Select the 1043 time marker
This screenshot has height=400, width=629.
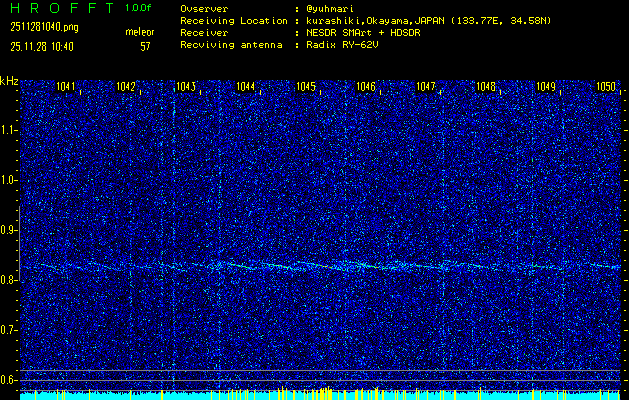pyautogui.click(x=186, y=87)
